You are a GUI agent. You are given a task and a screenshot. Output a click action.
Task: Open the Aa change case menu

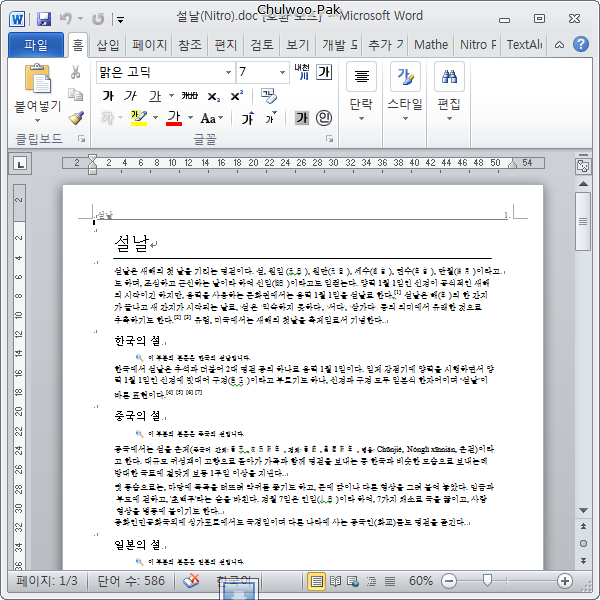[212, 118]
